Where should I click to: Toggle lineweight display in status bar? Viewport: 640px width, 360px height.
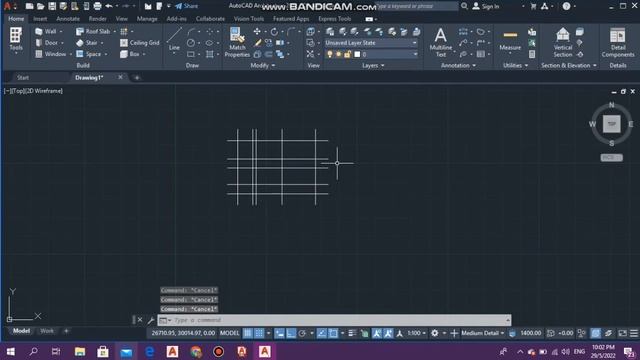[352, 333]
